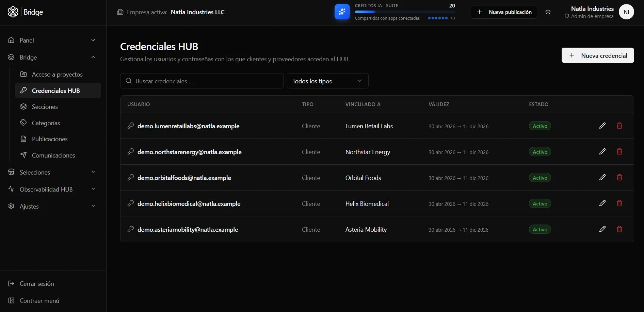The height and width of the screenshot is (312, 644).
Task: Edit the demo.northstarenergy credential with the pencil icon
Action: click(602, 151)
